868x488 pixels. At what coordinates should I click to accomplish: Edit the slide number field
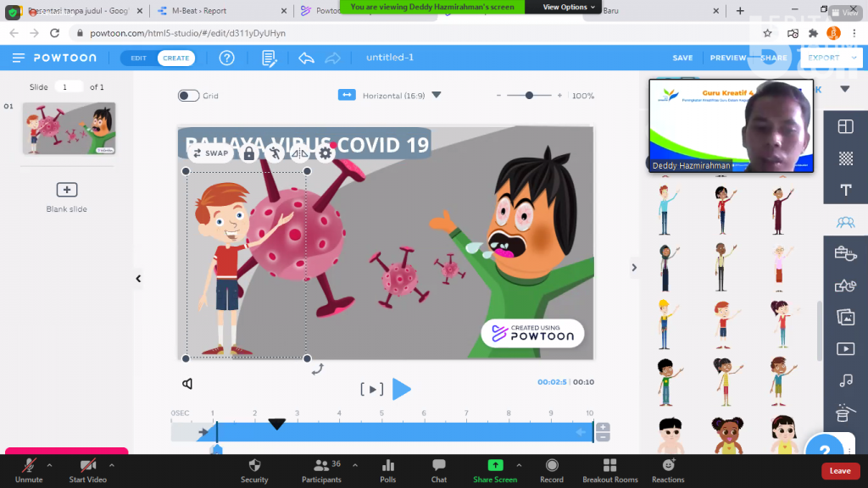tap(68, 87)
